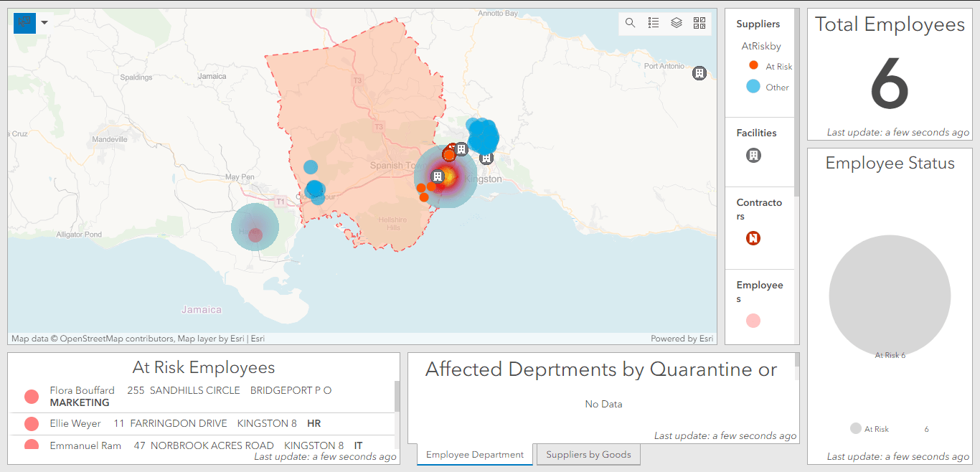This screenshot has height=472, width=980.
Task: Click the Employees pink legend swatch
Action: (x=753, y=321)
